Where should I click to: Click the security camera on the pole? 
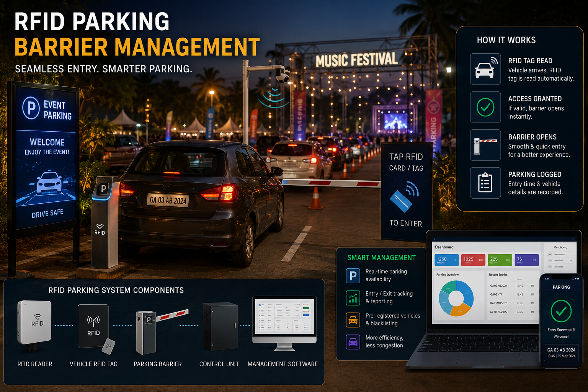pos(283,76)
